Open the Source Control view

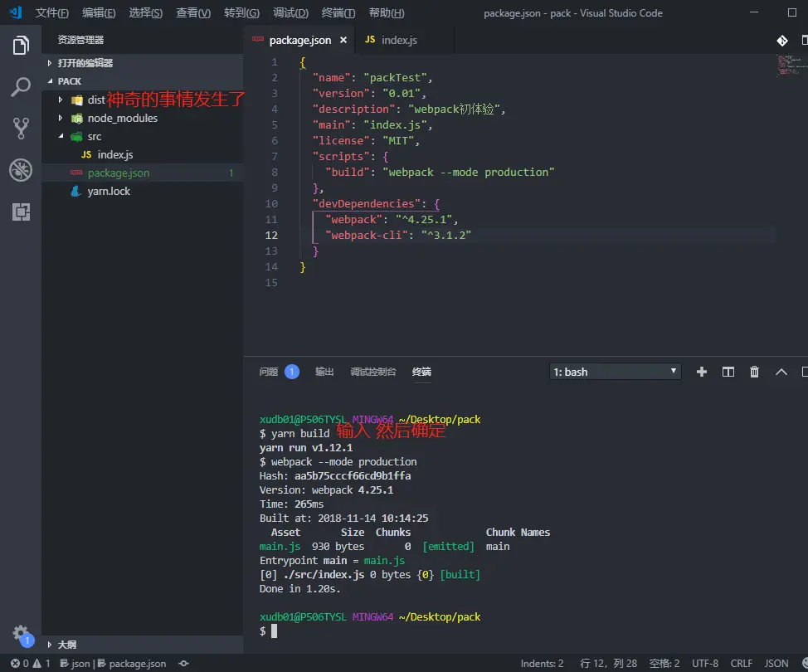(21, 129)
